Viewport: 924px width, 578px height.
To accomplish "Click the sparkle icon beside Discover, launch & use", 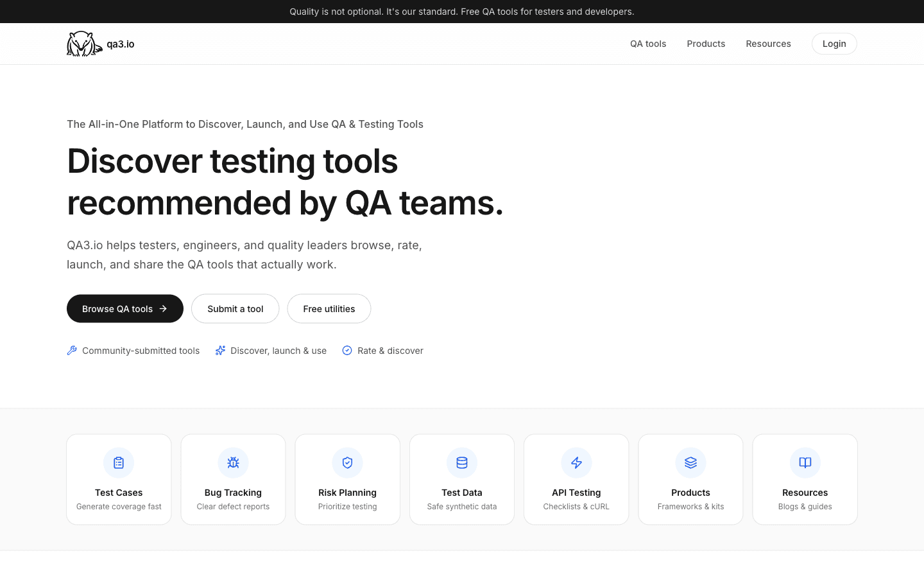I will click(x=220, y=350).
